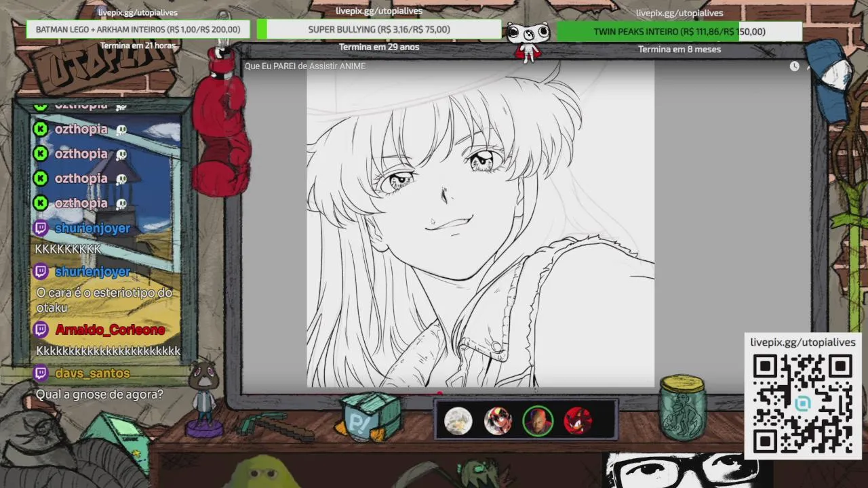Click the Twitch icon beside davs_santos
Screen dimensions: 868x488
tap(41, 373)
